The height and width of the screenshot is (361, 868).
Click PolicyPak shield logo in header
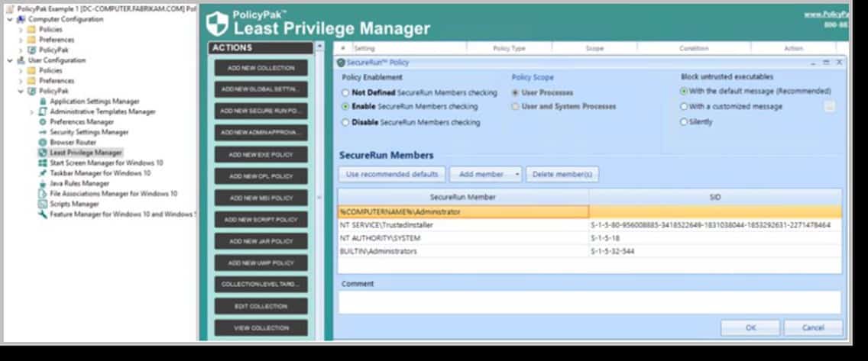pos(217,24)
